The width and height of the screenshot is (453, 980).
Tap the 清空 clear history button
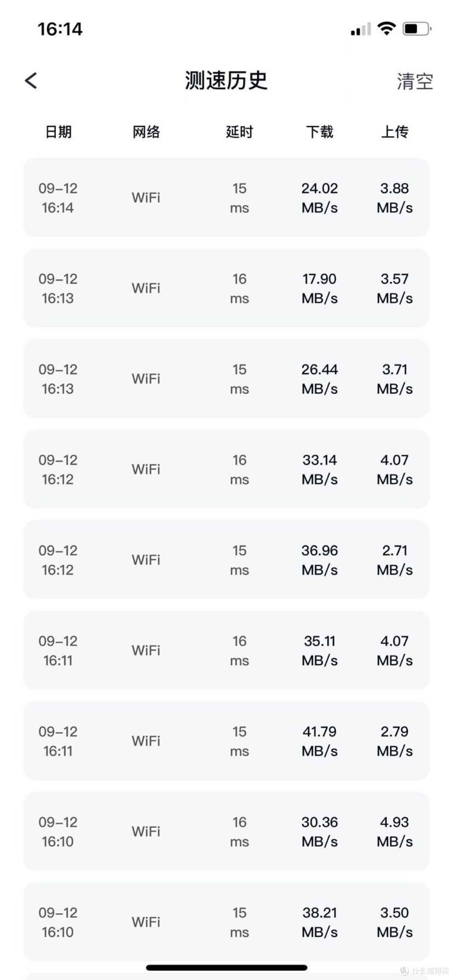[x=414, y=81]
